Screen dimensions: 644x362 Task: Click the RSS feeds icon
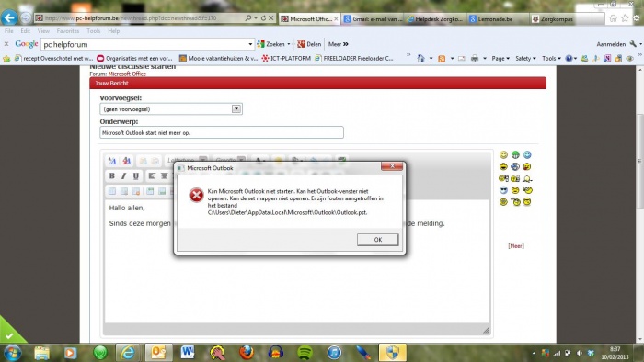pos(442,59)
